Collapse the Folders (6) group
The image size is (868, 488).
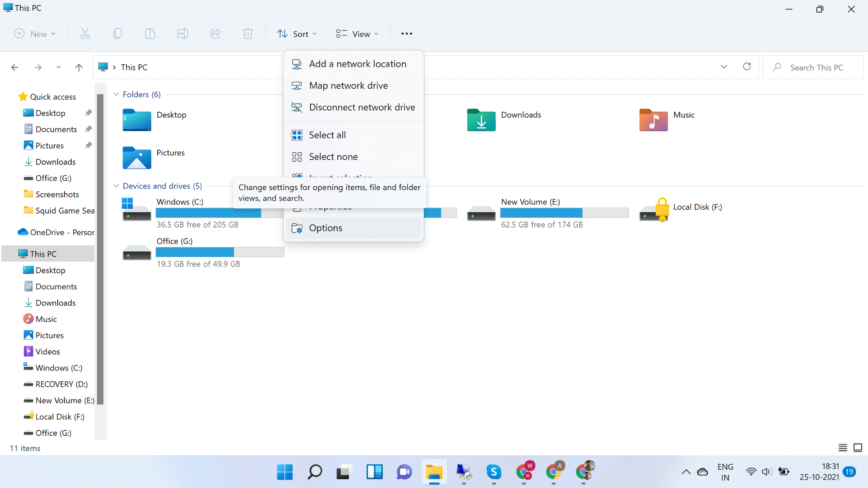(x=116, y=94)
